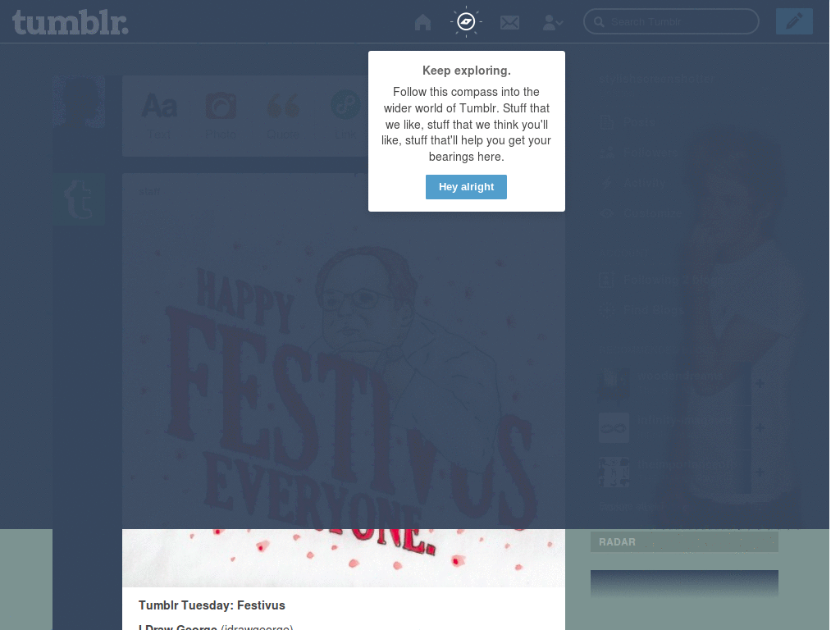This screenshot has width=840, height=630.
Task: Click the tumblr logo
Action: (71, 22)
